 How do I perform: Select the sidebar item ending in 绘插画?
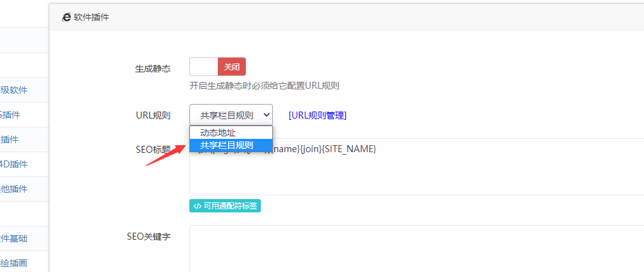tap(14, 262)
